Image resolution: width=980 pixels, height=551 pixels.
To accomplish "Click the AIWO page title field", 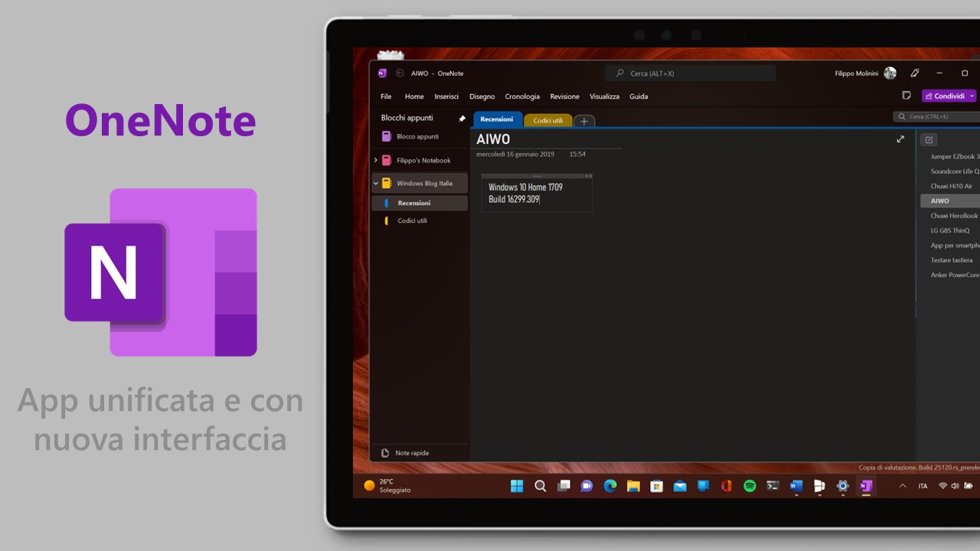I will click(x=493, y=139).
